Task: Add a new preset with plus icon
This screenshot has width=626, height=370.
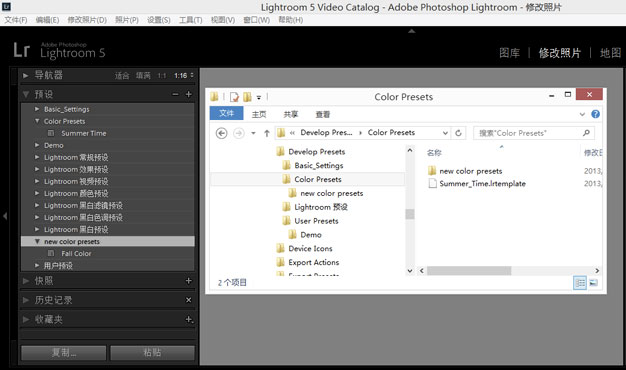Action: click(189, 94)
